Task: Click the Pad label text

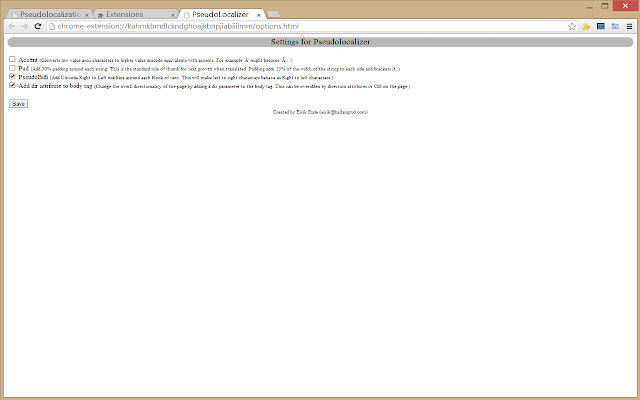Action: tap(24, 69)
